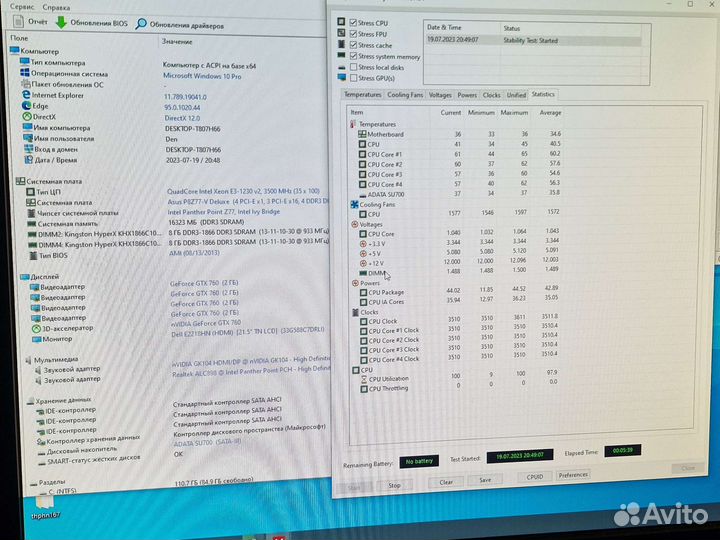Switch to the Temperatures tab

click(362, 94)
